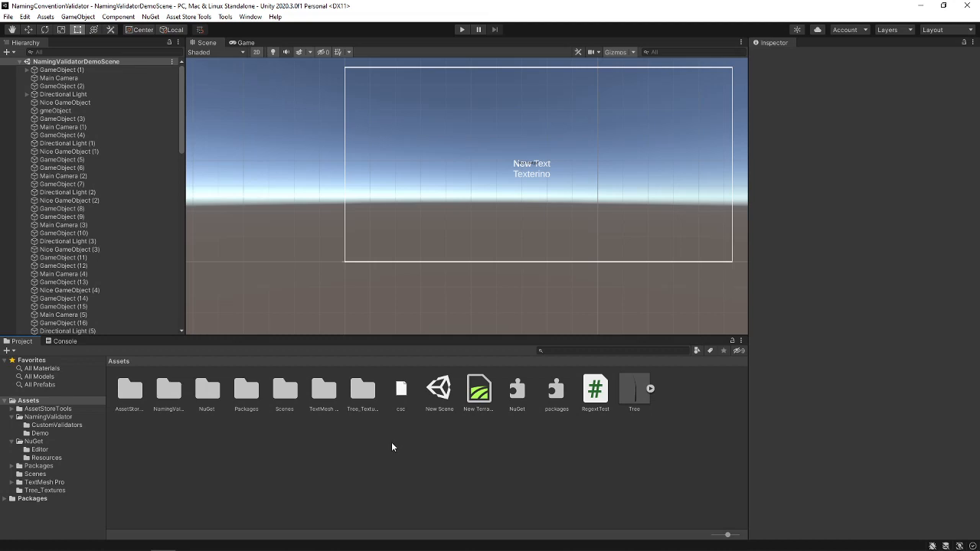Toggle scene grid visibility
The image size is (980, 551).
338,52
